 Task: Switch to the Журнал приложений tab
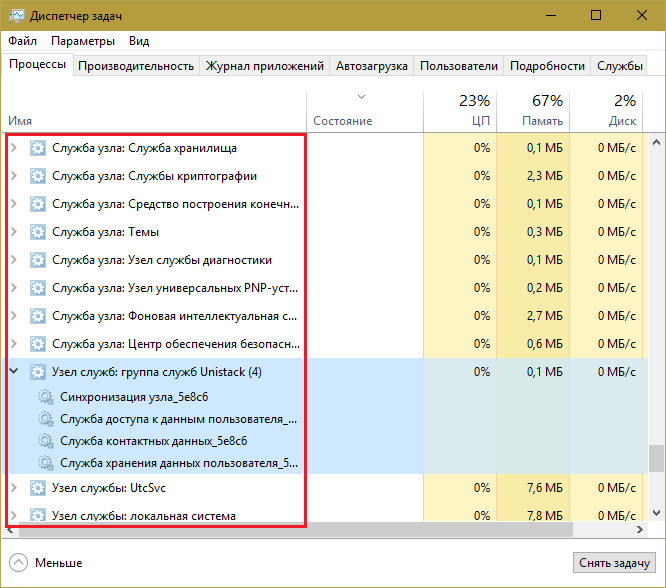(x=265, y=66)
